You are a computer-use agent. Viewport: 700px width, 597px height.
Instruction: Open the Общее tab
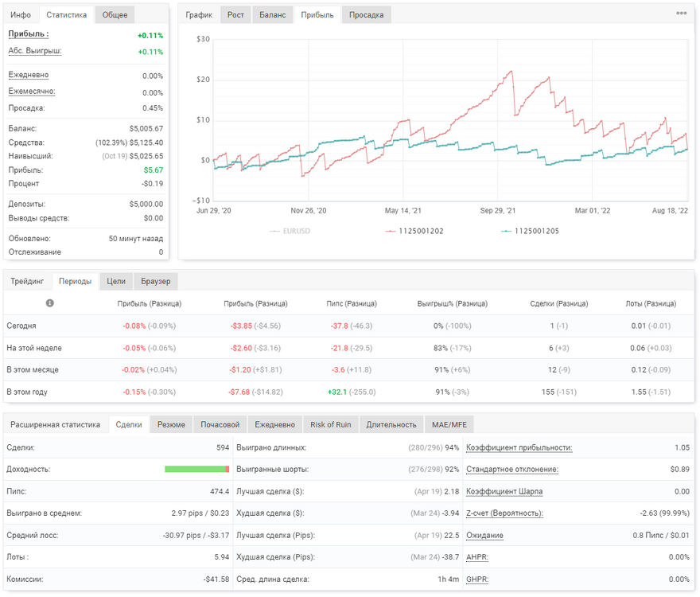(115, 15)
